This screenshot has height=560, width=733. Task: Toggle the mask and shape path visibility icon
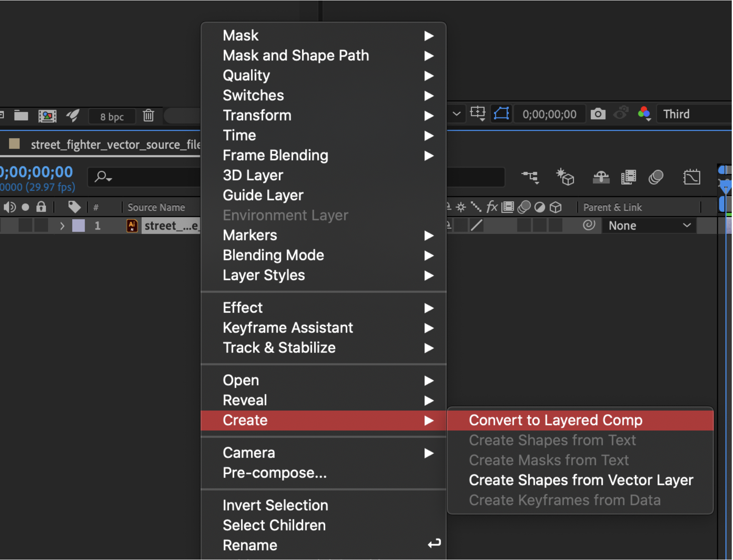501,113
